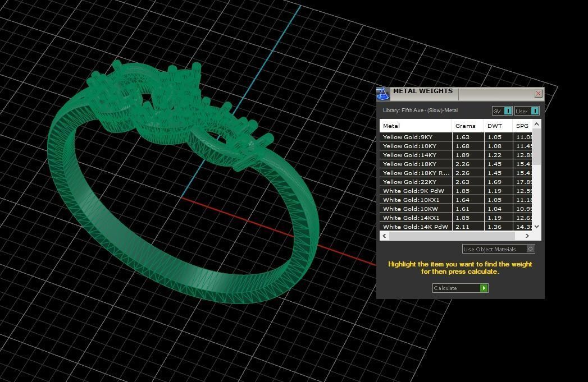
Task: Sort by the Metal column header
Action: tap(416, 126)
